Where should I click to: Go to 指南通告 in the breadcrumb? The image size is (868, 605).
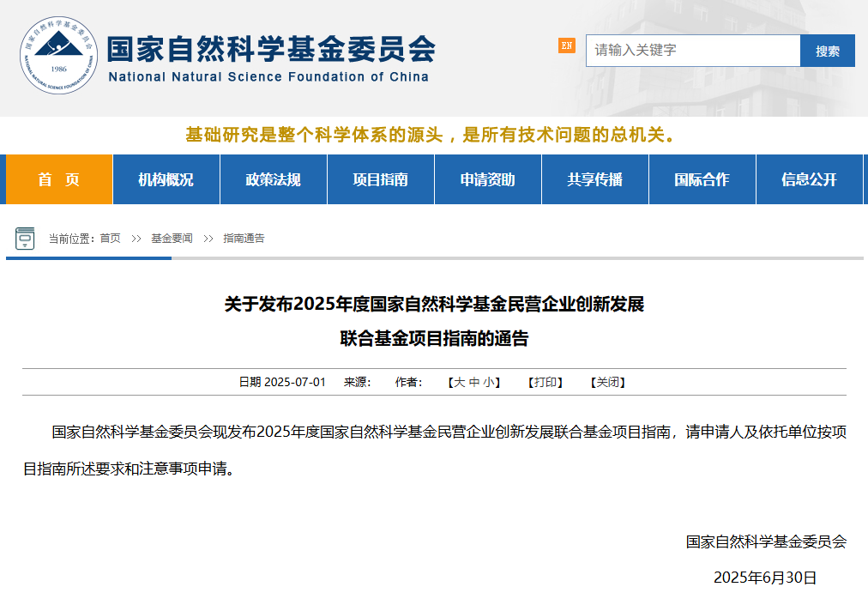244,239
